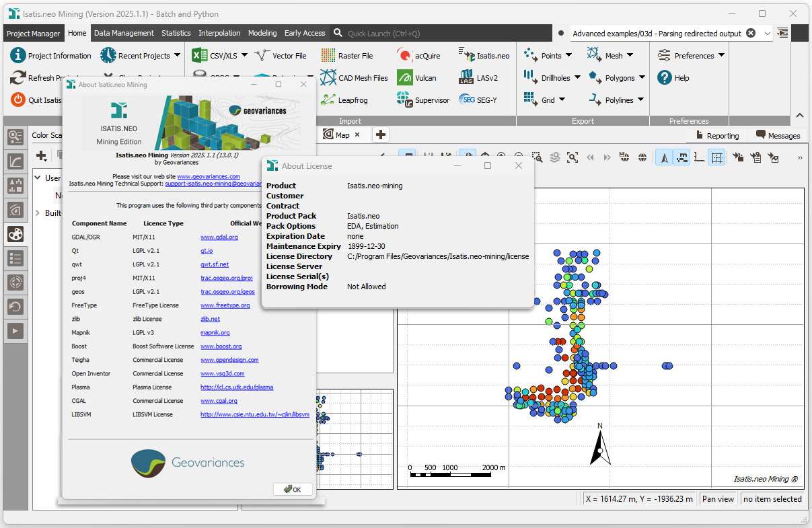Click the Leapfrog import icon
The image size is (812, 528).
[328, 100]
